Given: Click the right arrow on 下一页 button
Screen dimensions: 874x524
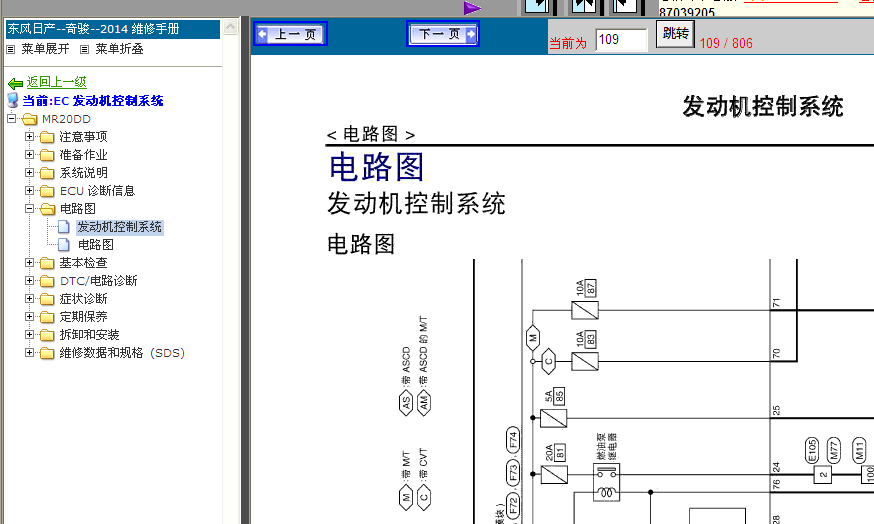Looking at the screenshot, I should [x=471, y=35].
